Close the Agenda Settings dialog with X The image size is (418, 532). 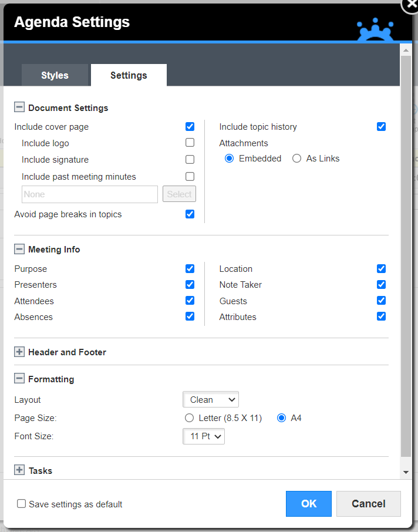pyautogui.click(x=411, y=4)
